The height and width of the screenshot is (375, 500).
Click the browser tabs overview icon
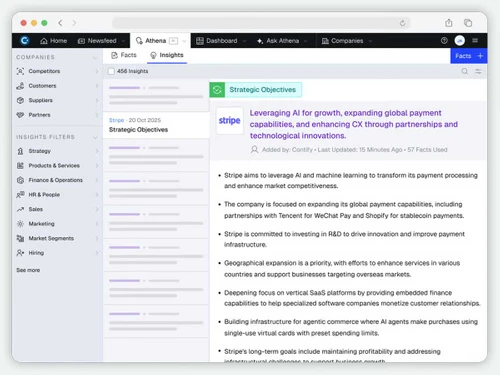click(468, 23)
